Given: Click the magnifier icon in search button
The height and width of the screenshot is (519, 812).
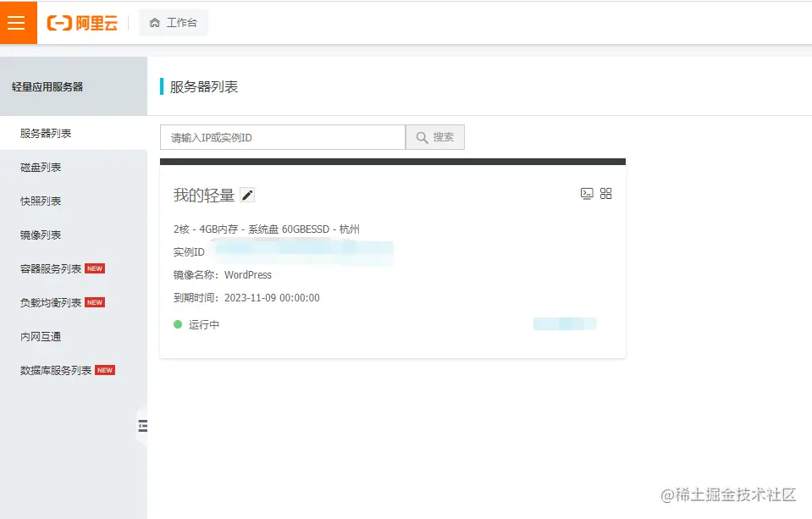Looking at the screenshot, I should click(422, 138).
